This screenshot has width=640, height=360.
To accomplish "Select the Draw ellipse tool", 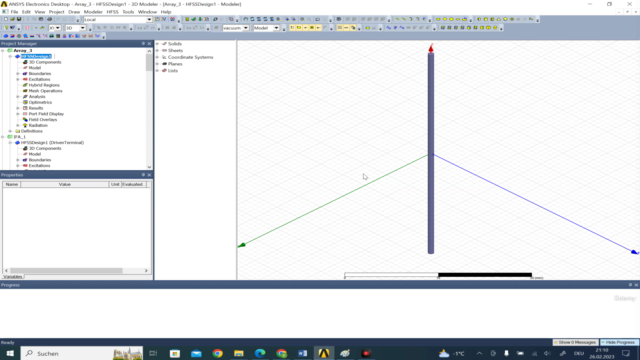I will [458, 19].
